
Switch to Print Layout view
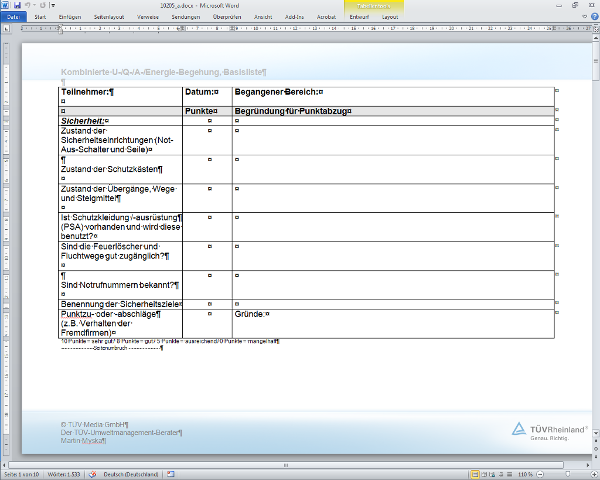tap(475, 474)
